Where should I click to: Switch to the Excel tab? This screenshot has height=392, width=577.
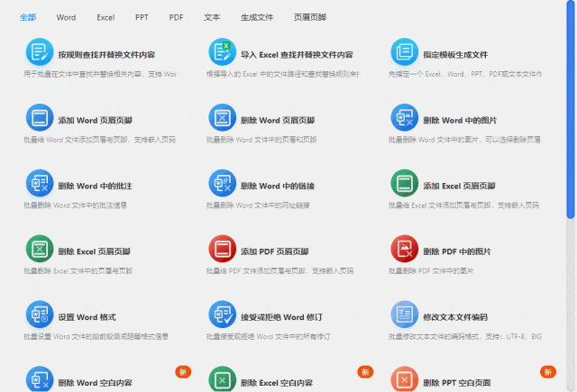pos(105,17)
